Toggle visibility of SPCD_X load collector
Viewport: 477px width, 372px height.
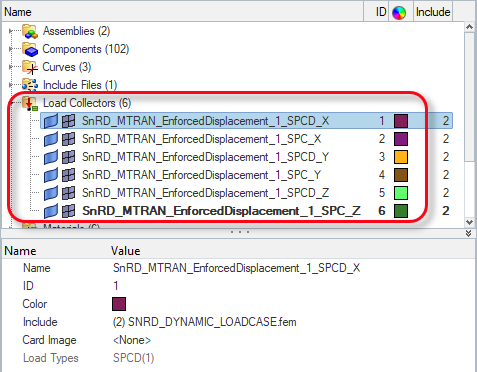51,121
